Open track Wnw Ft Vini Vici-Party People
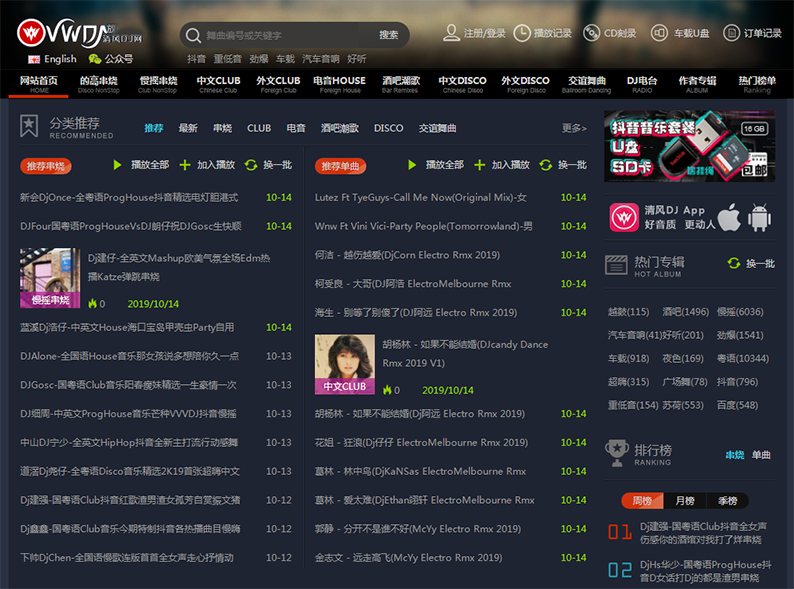794x589 pixels. pyautogui.click(x=423, y=226)
